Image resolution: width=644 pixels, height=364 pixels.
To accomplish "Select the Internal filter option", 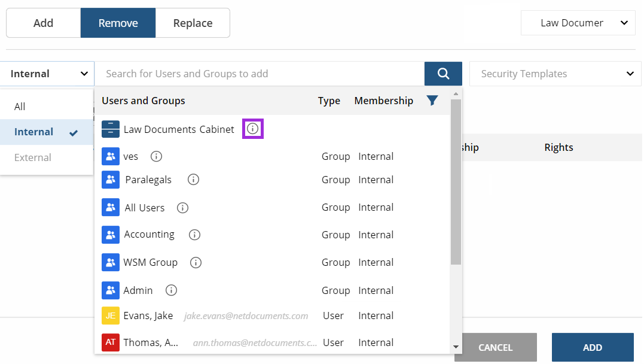I will click(x=33, y=132).
